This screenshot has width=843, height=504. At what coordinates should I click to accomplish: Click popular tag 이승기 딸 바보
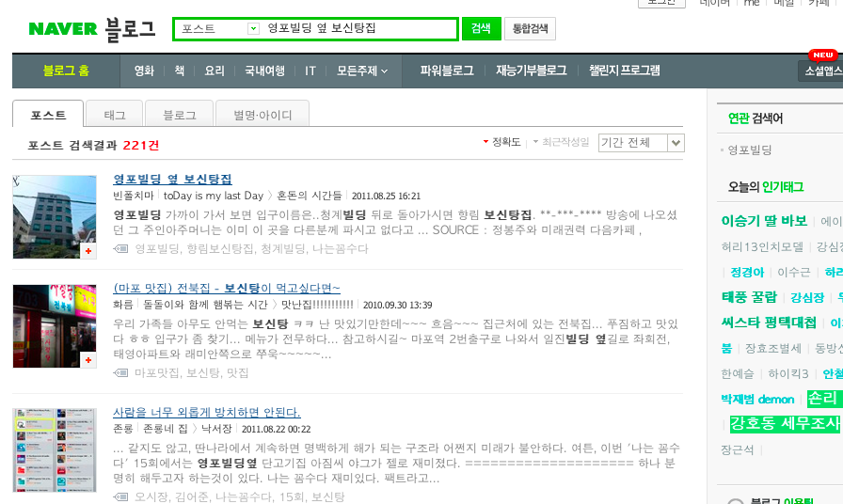click(x=764, y=221)
